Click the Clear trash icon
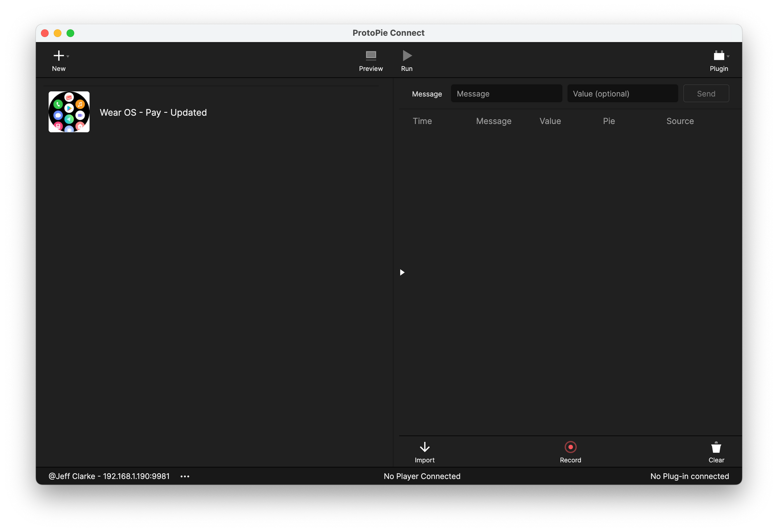Viewport: 778px width, 532px height. [x=716, y=447]
